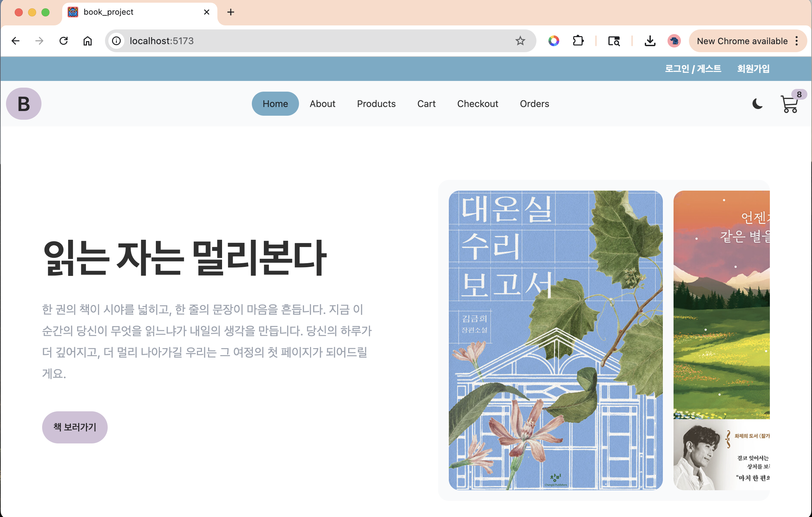Open the Chrome profile avatar
This screenshot has width=812, height=517.
674,41
